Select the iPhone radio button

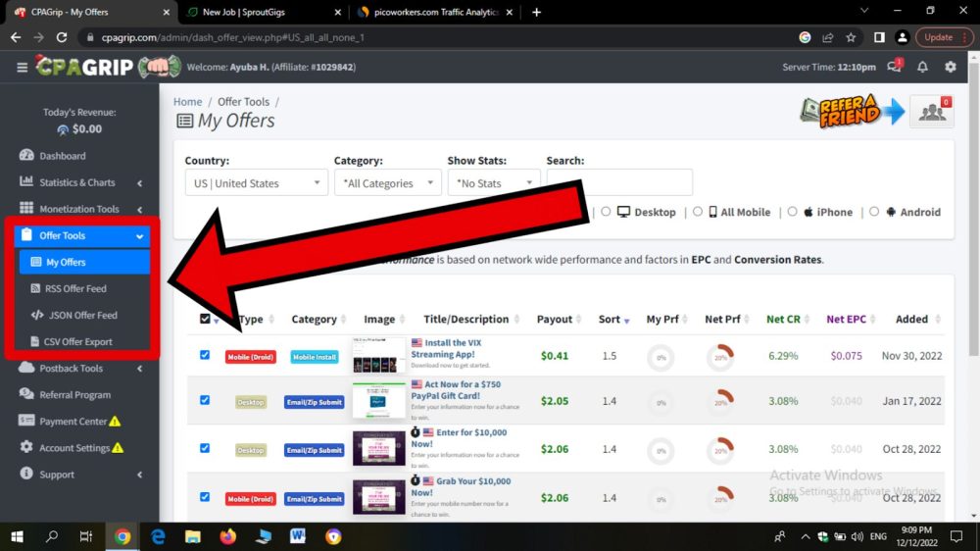point(793,212)
